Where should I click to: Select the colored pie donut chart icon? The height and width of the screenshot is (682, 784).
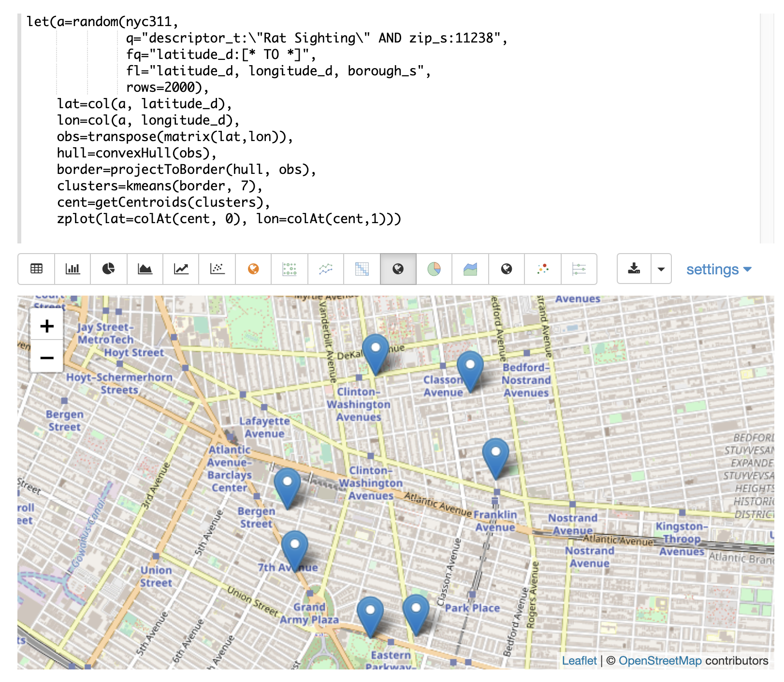434,269
